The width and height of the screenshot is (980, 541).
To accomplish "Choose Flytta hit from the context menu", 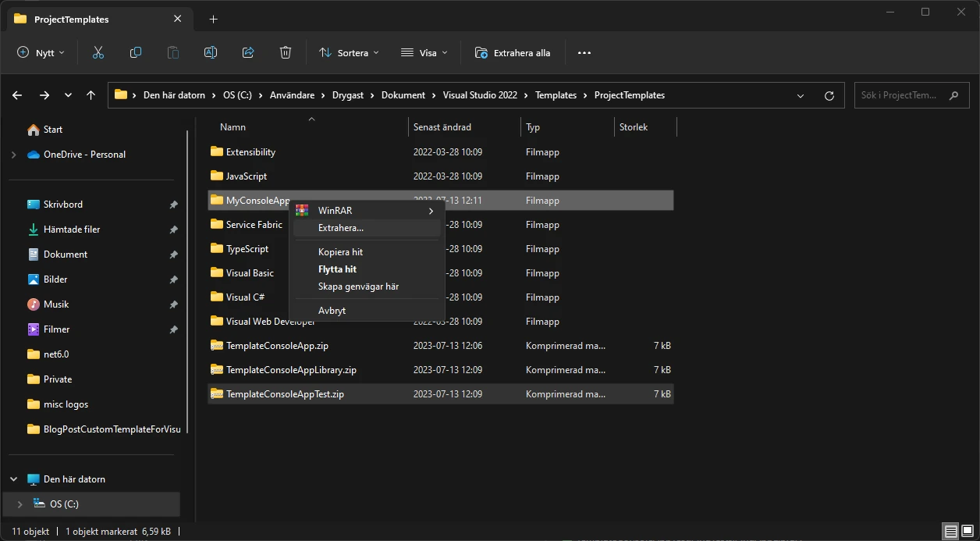I will 337,269.
